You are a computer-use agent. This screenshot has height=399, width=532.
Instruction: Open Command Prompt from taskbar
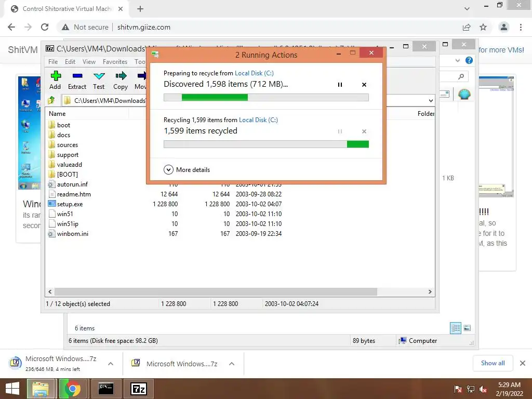[105, 389]
